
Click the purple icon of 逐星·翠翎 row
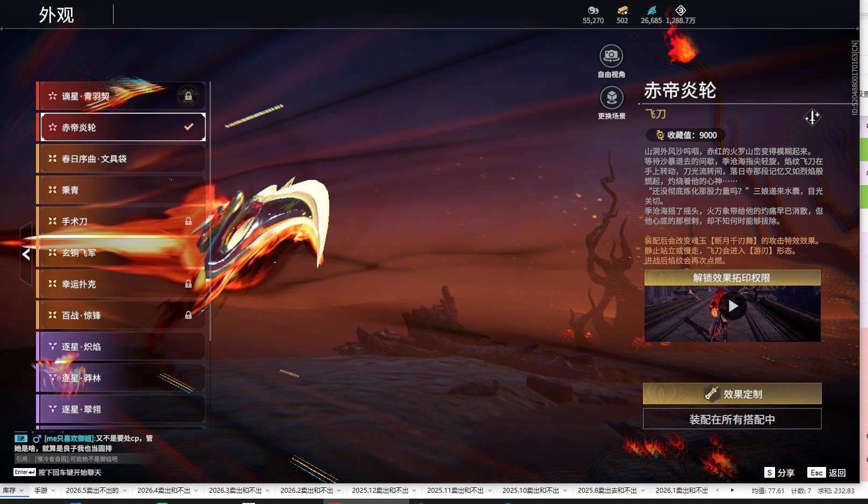(53, 409)
